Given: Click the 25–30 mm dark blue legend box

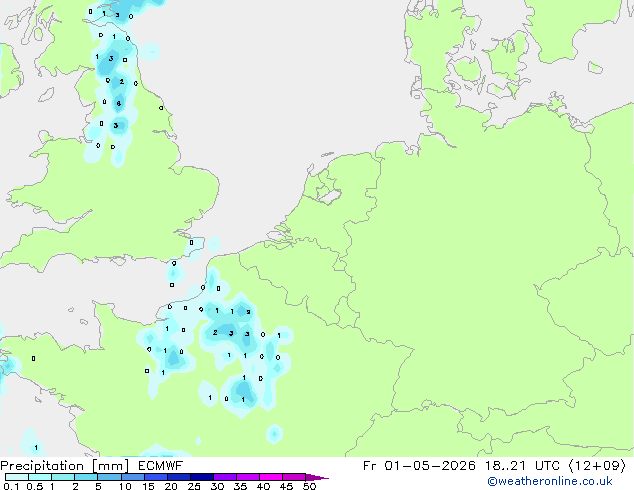Looking at the screenshot, I should tap(202, 477).
